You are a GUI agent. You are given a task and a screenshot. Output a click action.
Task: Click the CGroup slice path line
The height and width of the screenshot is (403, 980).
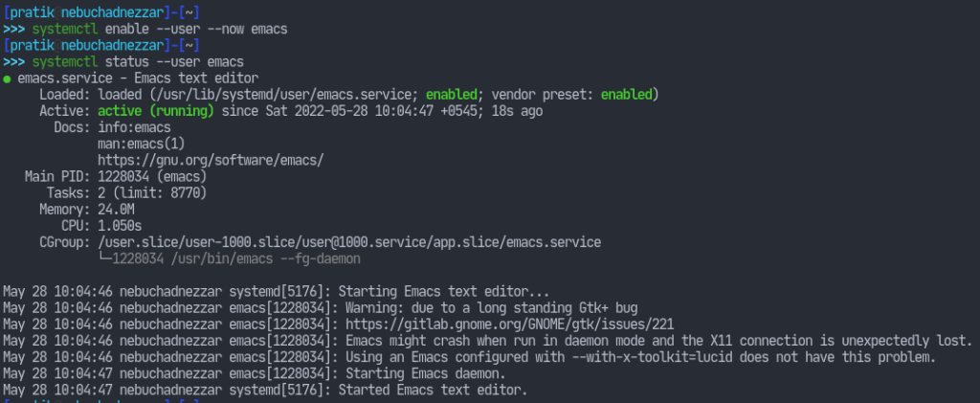point(349,242)
